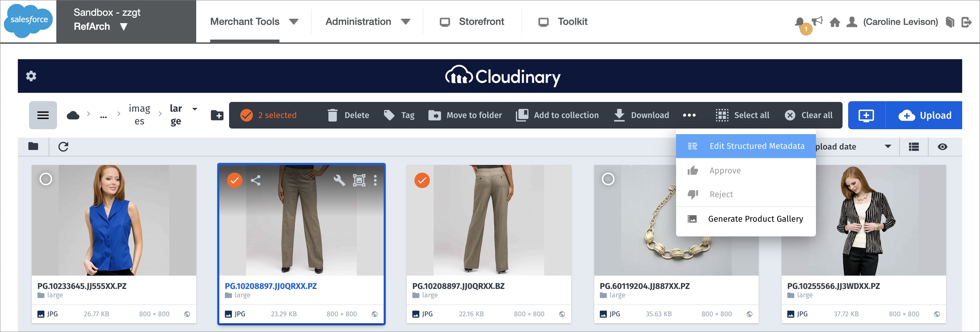Create a new folder in the breadcrumb bar
This screenshot has width=980, height=332.
coord(217,115)
